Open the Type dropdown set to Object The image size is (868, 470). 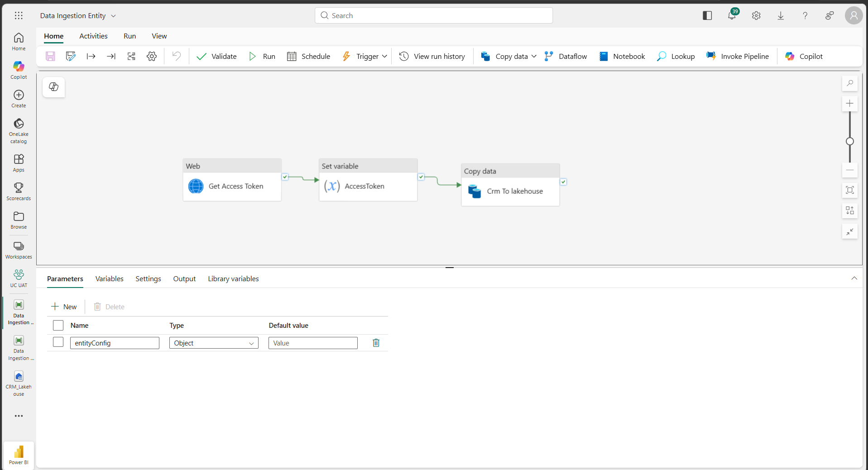pyautogui.click(x=214, y=343)
